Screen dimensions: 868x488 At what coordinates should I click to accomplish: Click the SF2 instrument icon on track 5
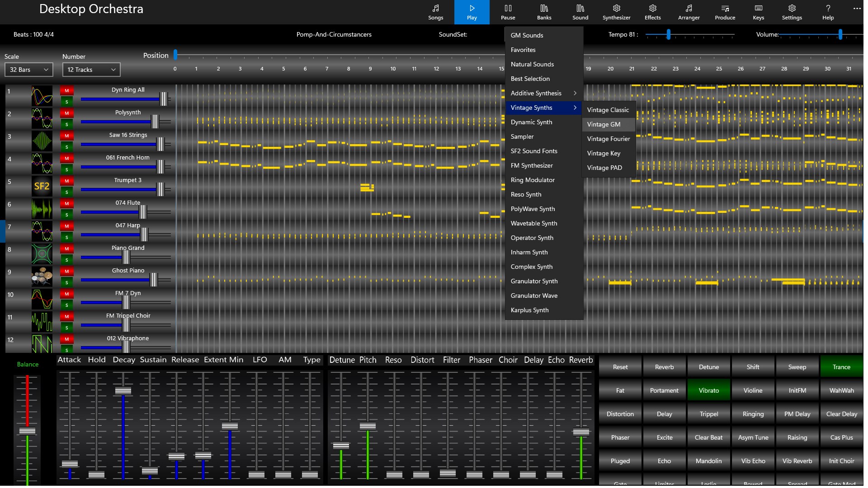point(42,186)
